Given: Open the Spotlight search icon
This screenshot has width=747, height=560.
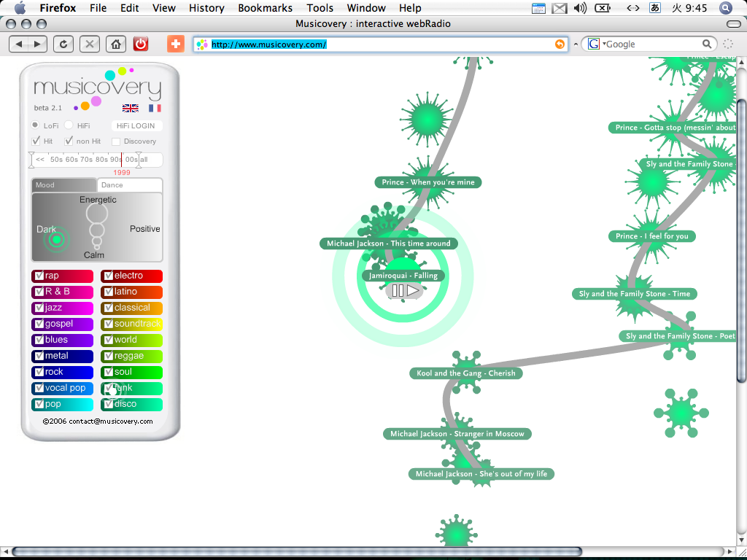Looking at the screenshot, I should (726, 8).
